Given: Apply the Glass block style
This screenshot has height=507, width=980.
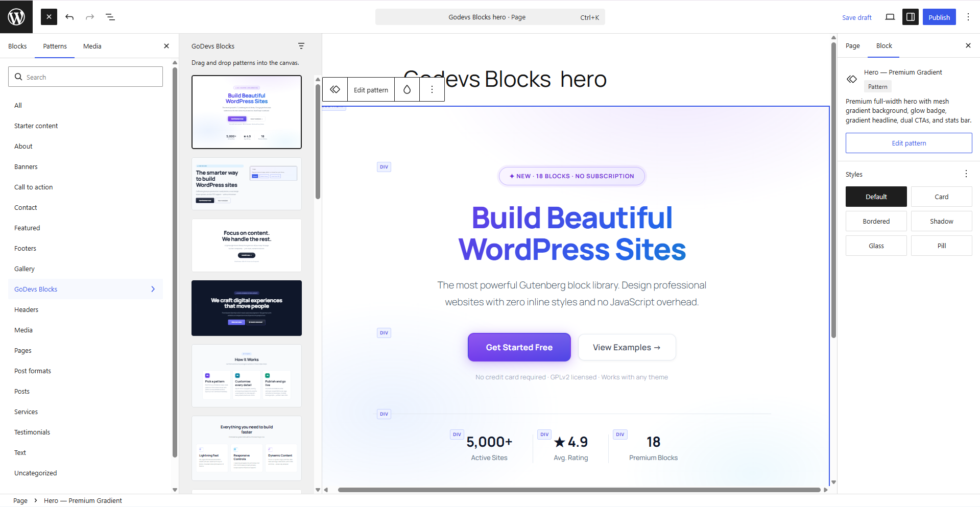Looking at the screenshot, I should click(x=876, y=246).
